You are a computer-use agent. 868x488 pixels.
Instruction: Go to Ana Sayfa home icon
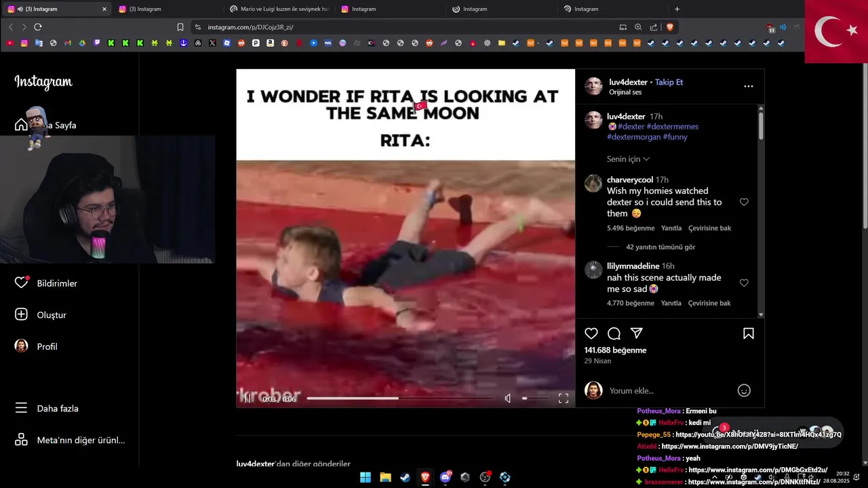click(21, 125)
